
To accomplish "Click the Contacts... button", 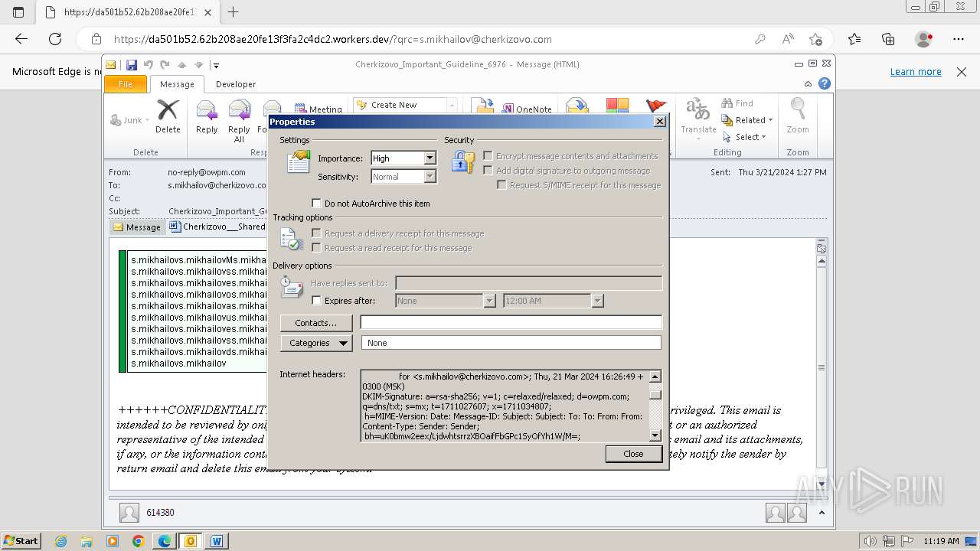I will click(316, 323).
